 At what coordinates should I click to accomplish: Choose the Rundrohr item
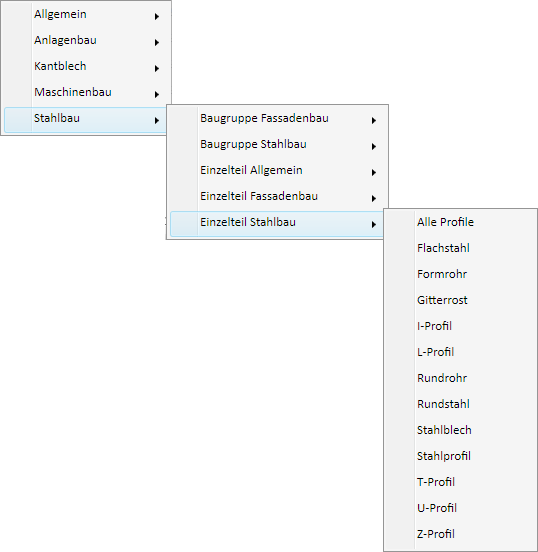coord(460,378)
